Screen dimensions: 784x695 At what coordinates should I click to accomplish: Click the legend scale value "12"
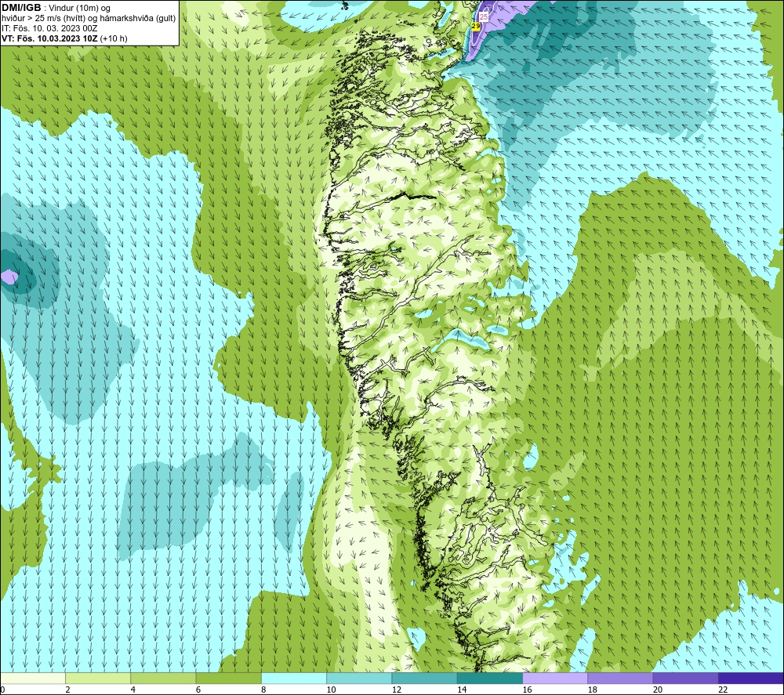pyautogui.click(x=397, y=690)
